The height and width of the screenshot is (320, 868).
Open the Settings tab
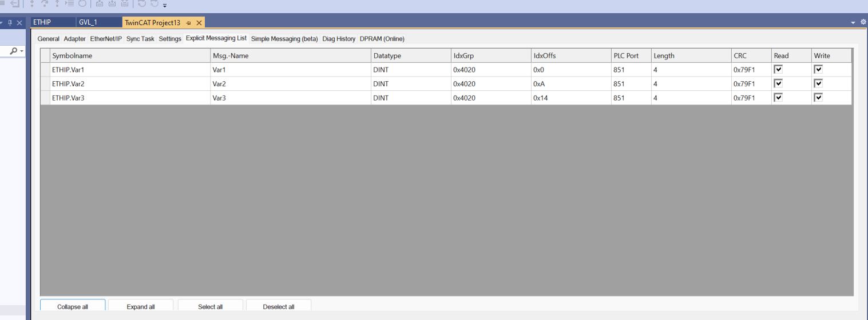[x=170, y=39]
